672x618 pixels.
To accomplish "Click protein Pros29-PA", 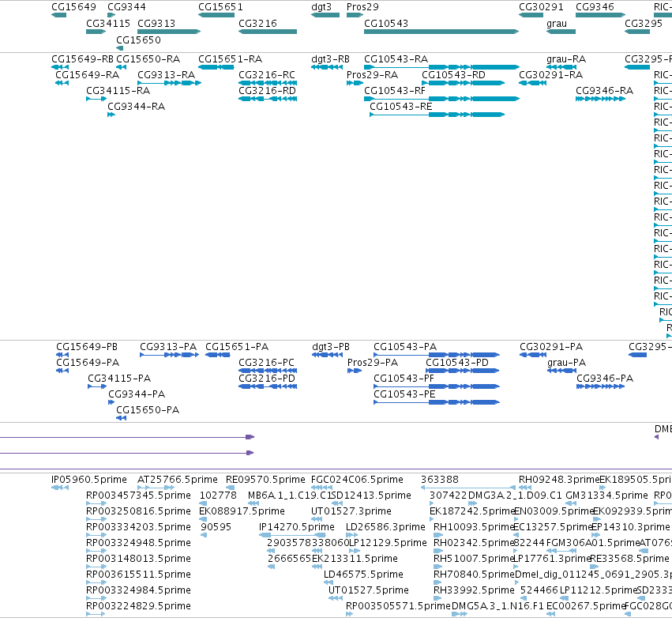I will (x=355, y=371).
